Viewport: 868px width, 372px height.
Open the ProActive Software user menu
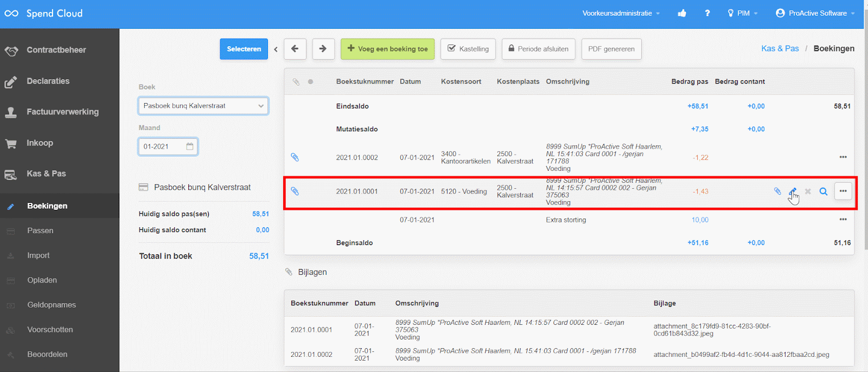click(815, 13)
